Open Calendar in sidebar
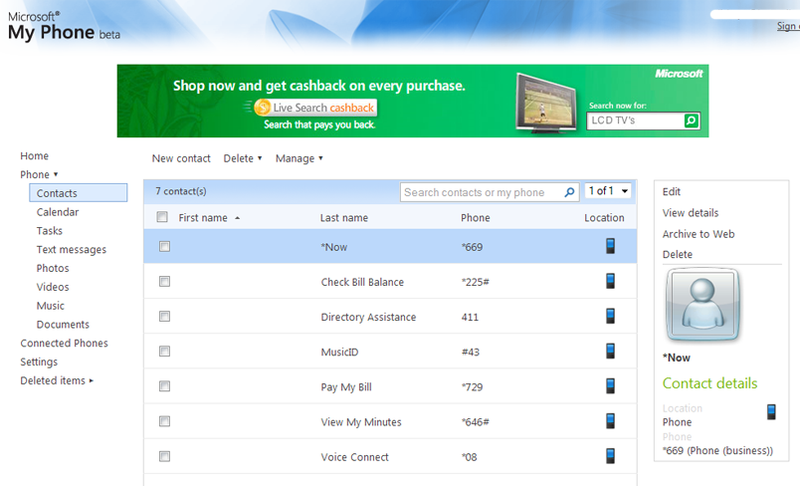 [58, 212]
